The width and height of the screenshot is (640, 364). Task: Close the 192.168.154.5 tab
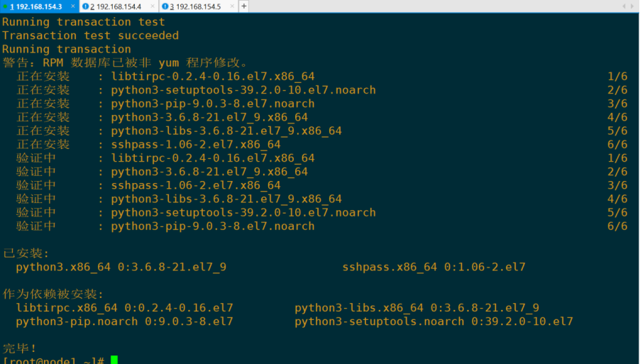tap(232, 6)
